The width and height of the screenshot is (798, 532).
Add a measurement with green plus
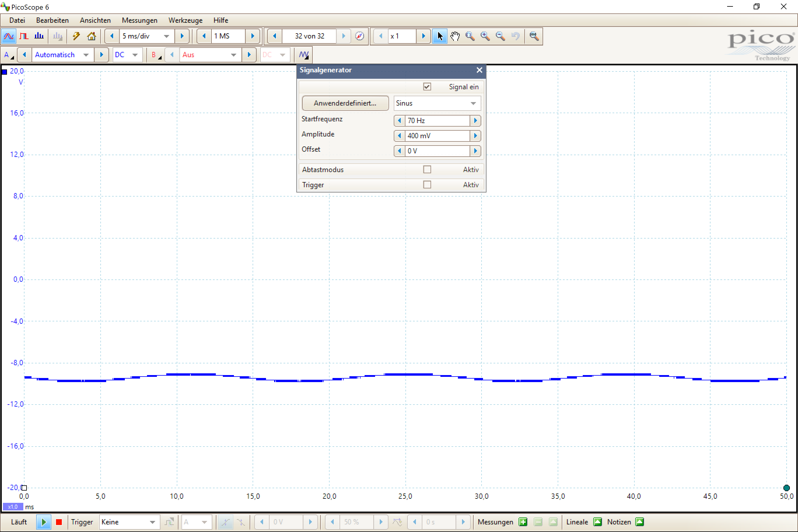coord(523,522)
